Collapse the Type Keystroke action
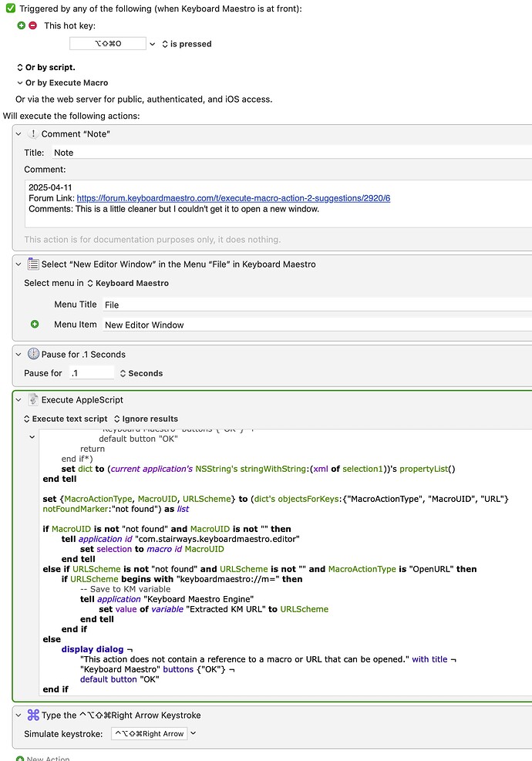The image size is (532, 761). pos(19,716)
